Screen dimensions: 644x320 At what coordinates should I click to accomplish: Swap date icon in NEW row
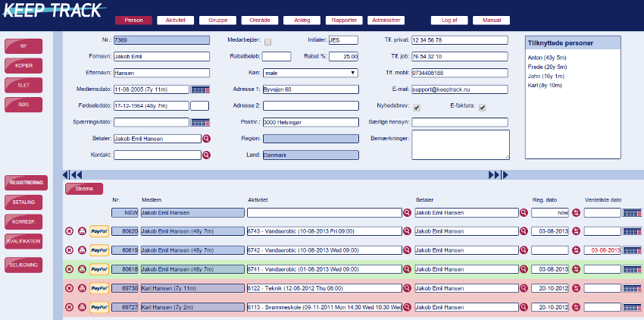tap(577, 212)
